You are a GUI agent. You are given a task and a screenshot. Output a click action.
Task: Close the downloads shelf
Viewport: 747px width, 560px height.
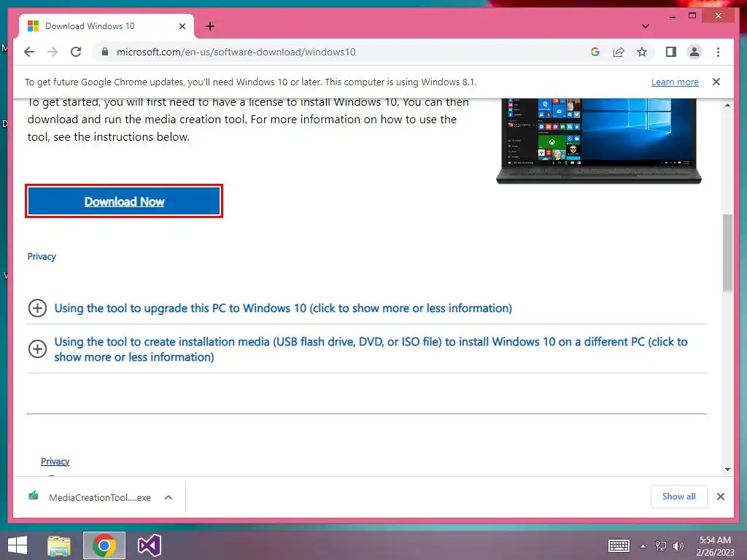click(720, 497)
